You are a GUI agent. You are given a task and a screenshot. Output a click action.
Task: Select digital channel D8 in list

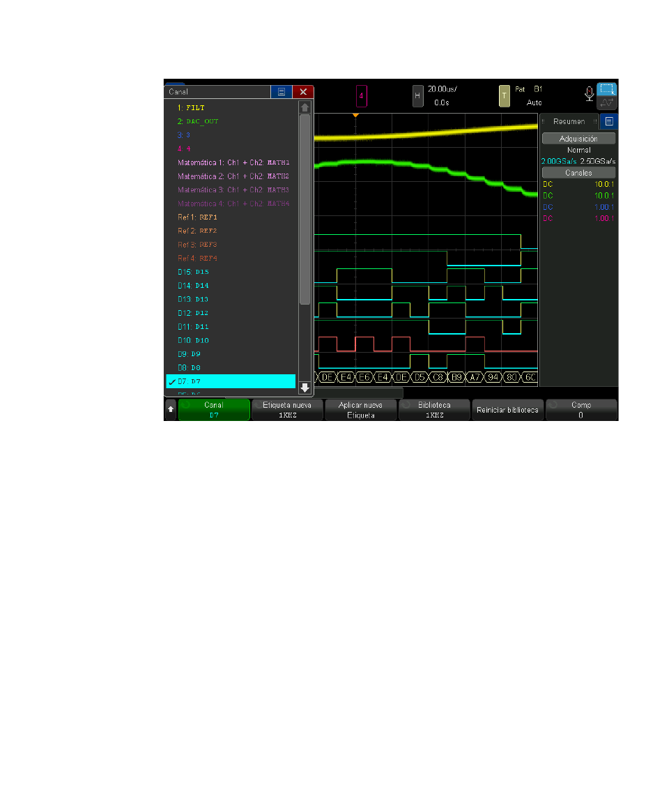pos(231,368)
